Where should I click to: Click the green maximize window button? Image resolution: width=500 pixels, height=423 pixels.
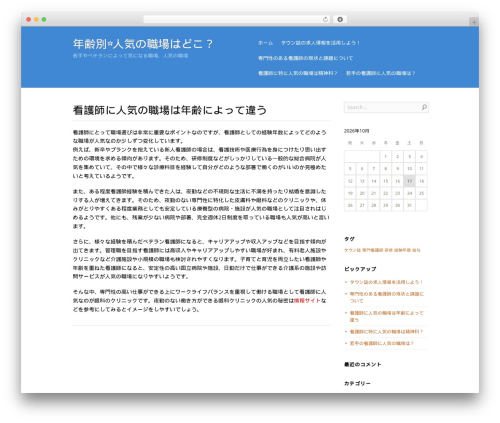(44, 20)
